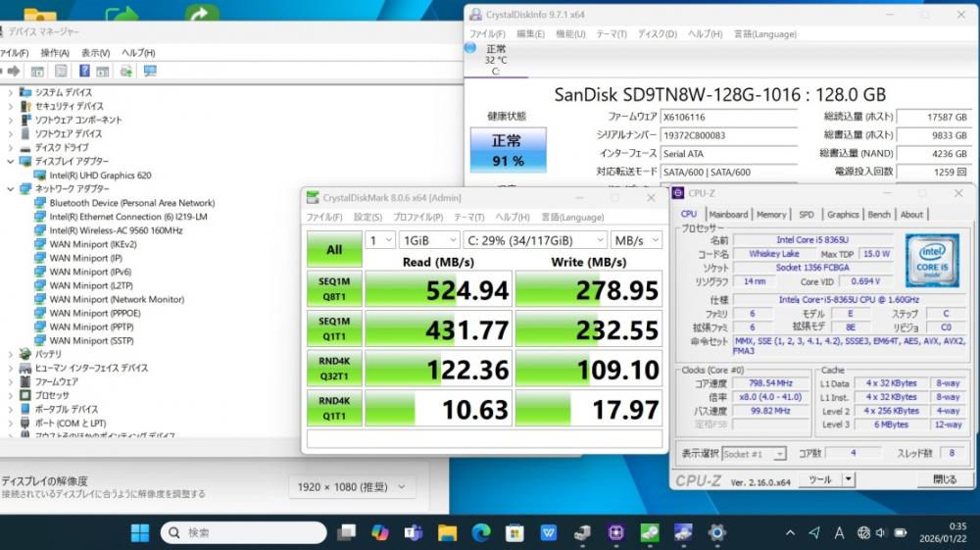Image resolution: width=980 pixels, height=550 pixels.
Task: Switch to the Graphics tab in CPU-Z
Action: [843, 215]
